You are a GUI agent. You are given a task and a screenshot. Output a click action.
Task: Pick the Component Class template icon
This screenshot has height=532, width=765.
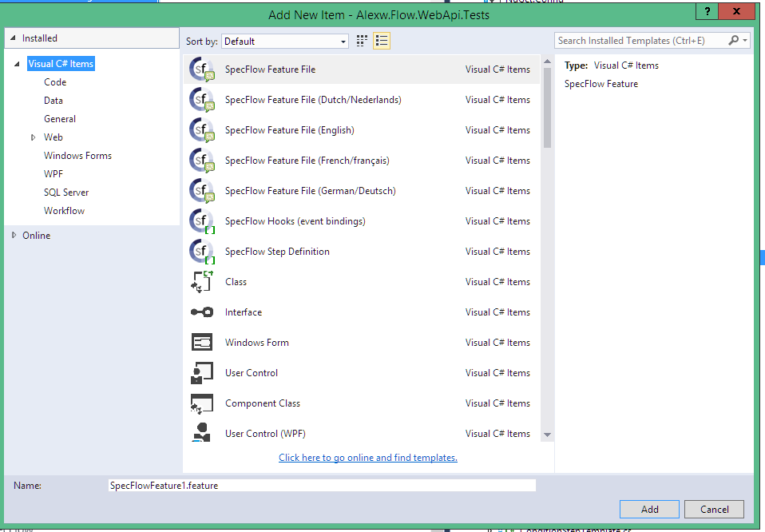[202, 403]
